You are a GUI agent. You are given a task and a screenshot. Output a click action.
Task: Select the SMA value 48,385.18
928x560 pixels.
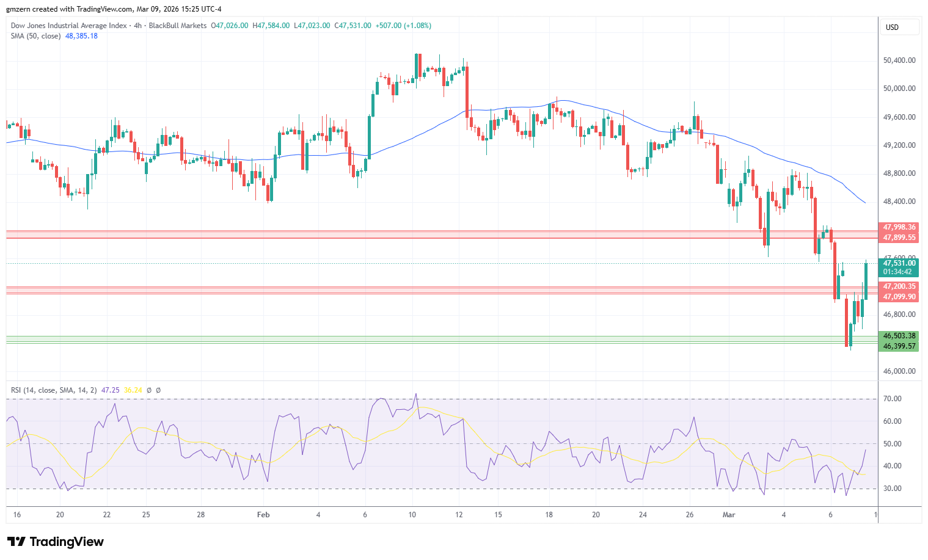tap(81, 36)
